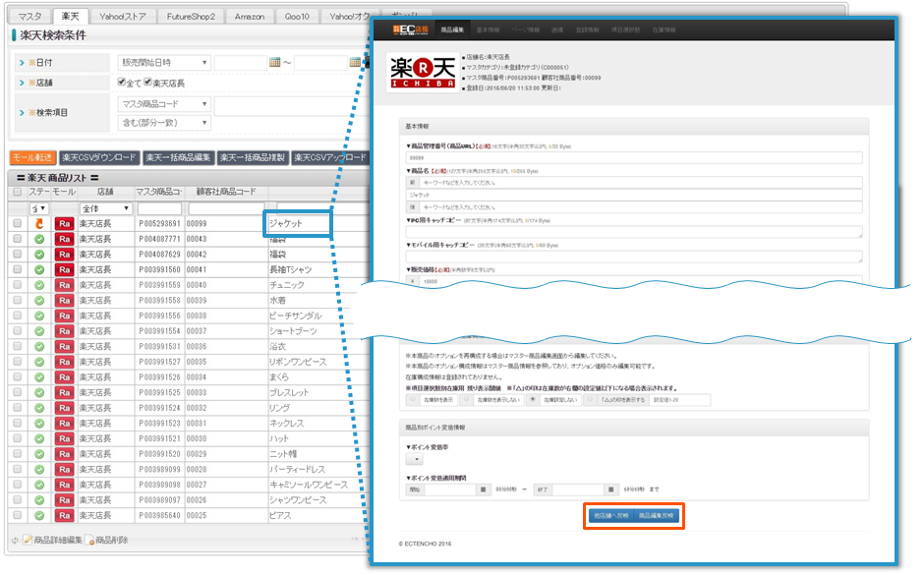Viewport: 924px width, 575px height.
Task: Click green status check icon in チュニック row
Action: (39, 285)
